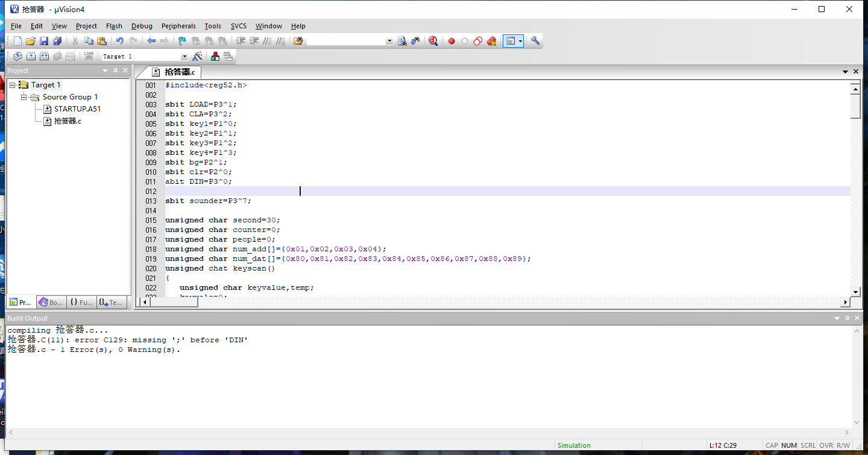Undo the last edit
Image resolution: width=868 pixels, height=455 pixels.
point(120,41)
